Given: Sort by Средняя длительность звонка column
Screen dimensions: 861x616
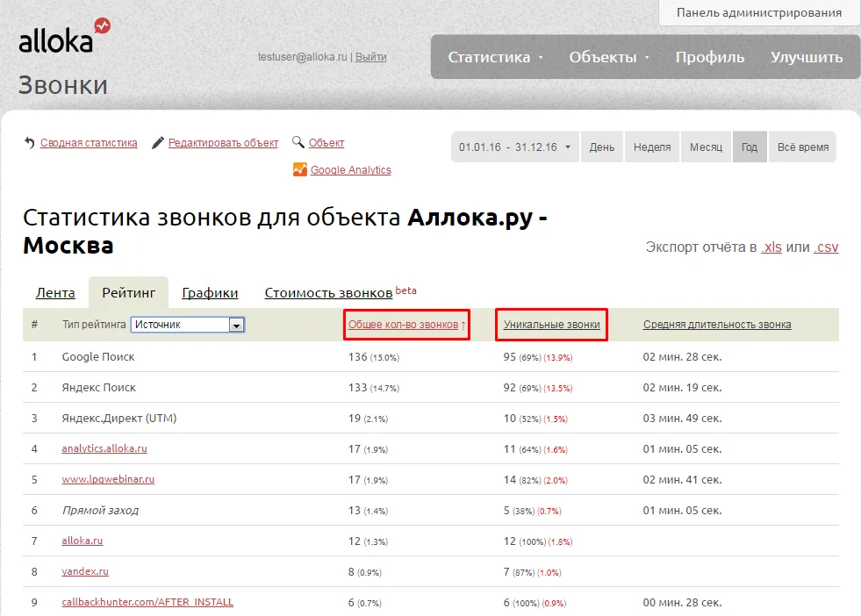Looking at the screenshot, I should 717,325.
